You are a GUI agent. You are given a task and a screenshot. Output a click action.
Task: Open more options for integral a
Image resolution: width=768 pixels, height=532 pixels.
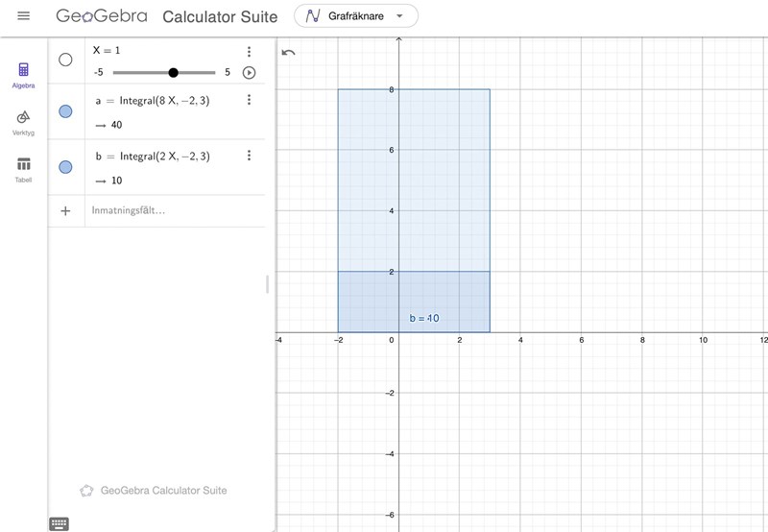249,100
